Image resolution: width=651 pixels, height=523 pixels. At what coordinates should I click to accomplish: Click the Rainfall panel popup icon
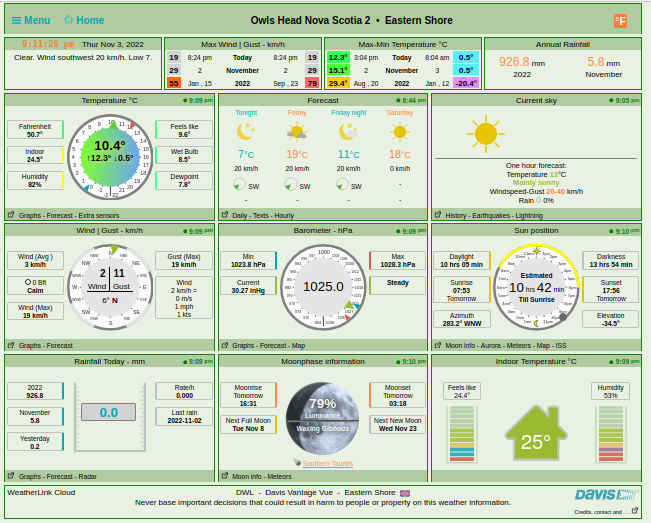11,476
